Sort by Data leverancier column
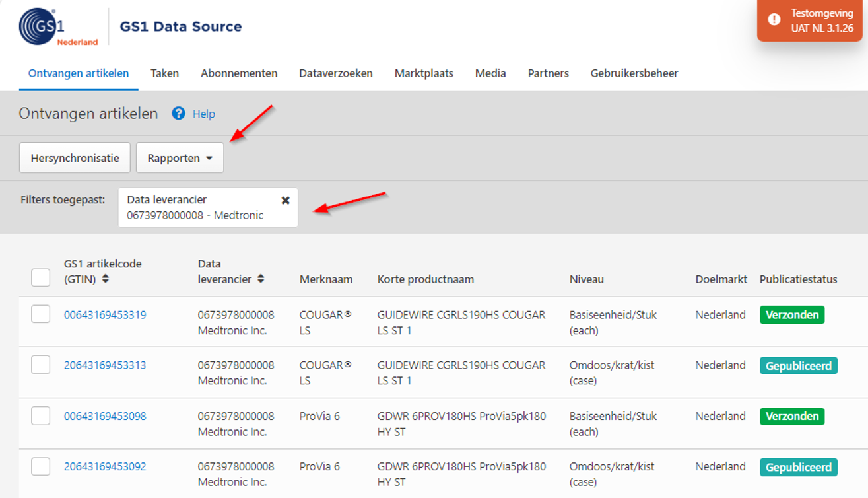Image resolution: width=868 pixels, height=498 pixels. pyautogui.click(x=261, y=279)
